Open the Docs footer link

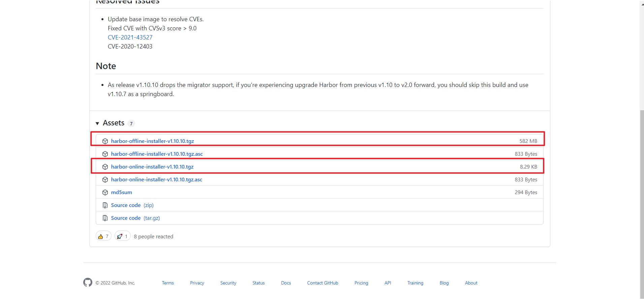[286, 283]
